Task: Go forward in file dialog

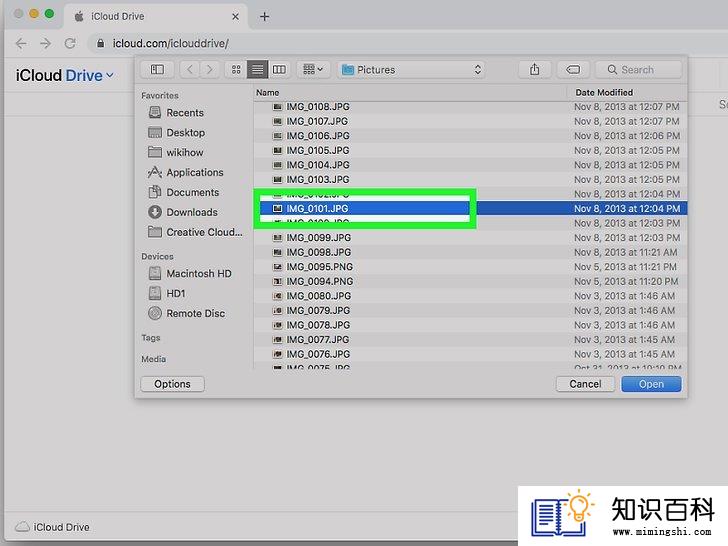Action: (x=209, y=70)
